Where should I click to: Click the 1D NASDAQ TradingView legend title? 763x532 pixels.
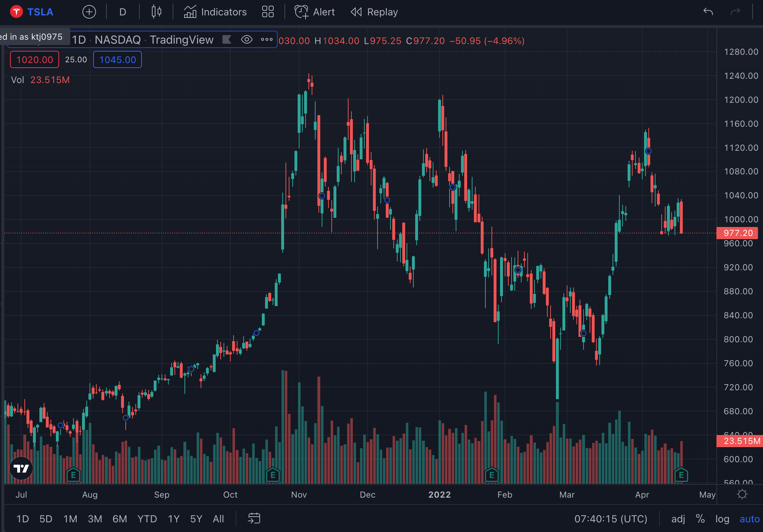click(143, 39)
